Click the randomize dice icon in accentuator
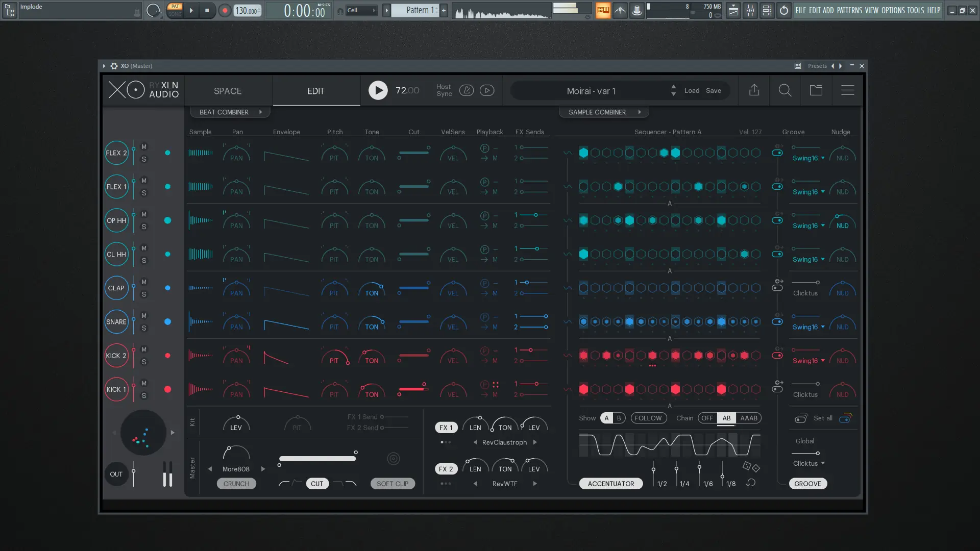 [751, 466]
